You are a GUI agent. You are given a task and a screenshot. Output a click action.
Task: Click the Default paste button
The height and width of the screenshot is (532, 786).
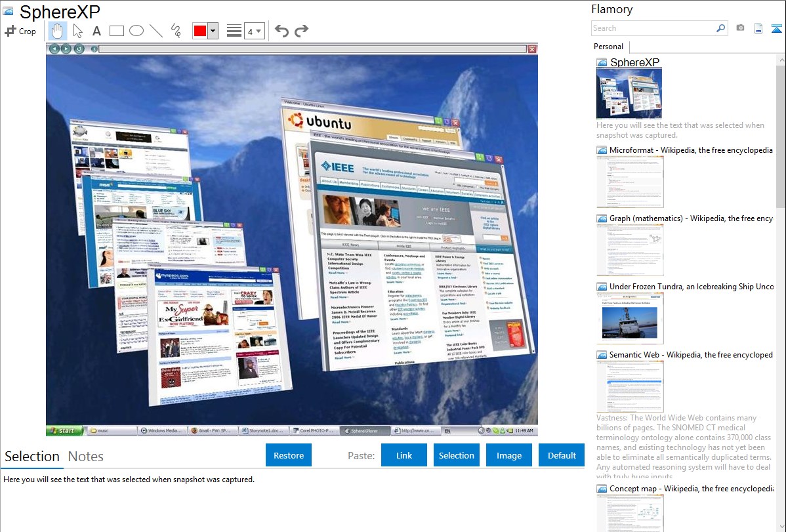point(562,455)
